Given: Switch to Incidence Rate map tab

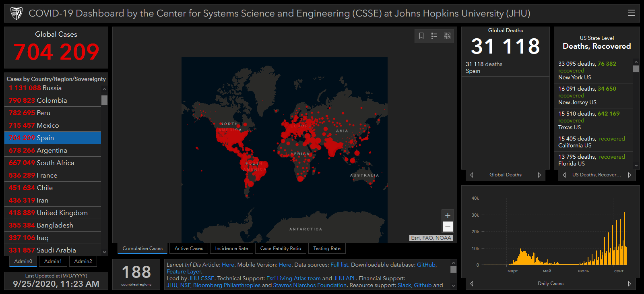Looking at the screenshot, I should [x=231, y=248].
